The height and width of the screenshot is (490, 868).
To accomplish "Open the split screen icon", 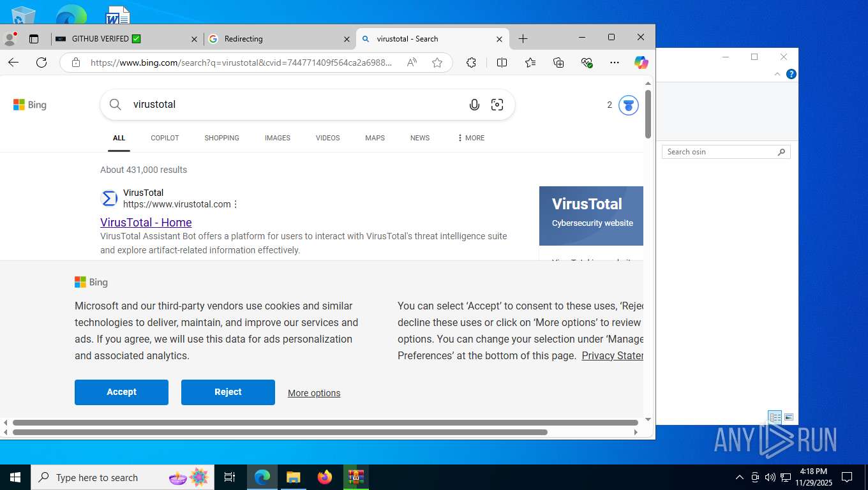I will [502, 63].
